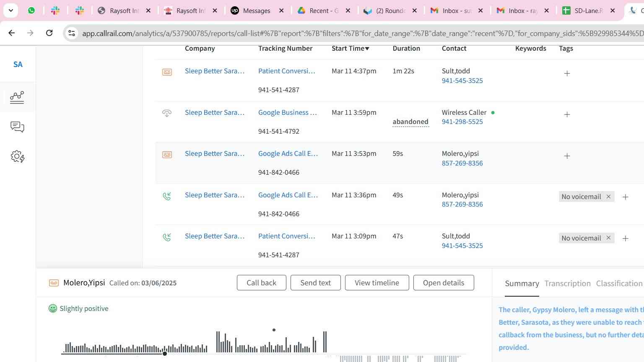
Task: Switch to the SD-Lane spreadsheet tab
Action: point(589,10)
